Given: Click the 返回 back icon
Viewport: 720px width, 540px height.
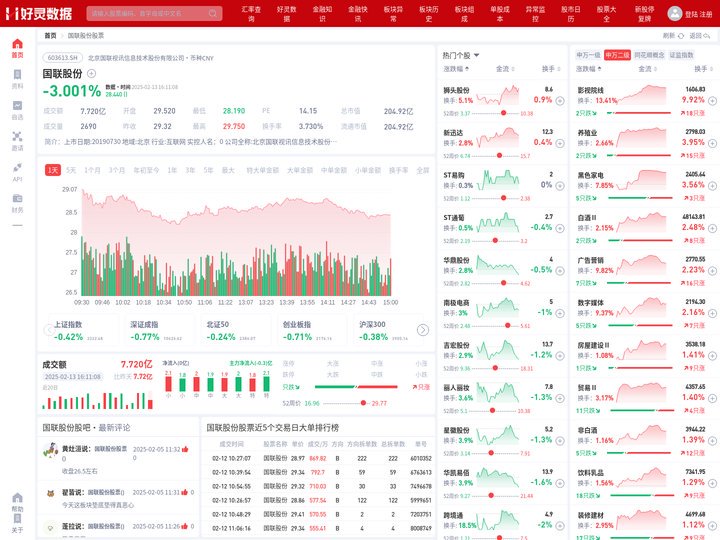Looking at the screenshot, I should (706, 36).
